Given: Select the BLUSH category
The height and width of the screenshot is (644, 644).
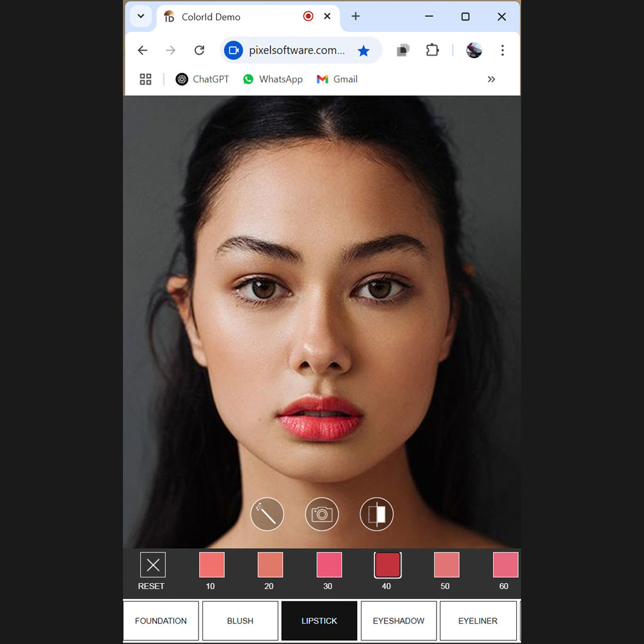Looking at the screenshot, I should [x=240, y=621].
